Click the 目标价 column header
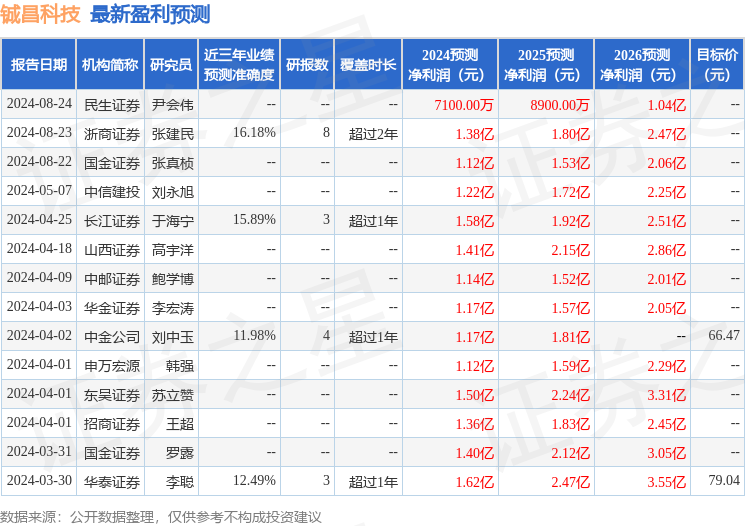The width and height of the screenshot is (745, 526). coord(717,65)
